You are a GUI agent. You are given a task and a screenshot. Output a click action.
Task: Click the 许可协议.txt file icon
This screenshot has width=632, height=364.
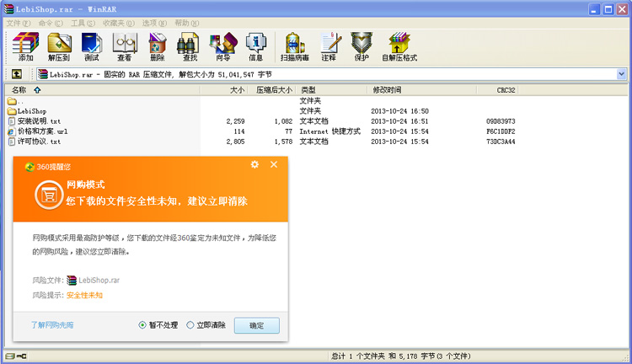pyautogui.click(x=12, y=142)
